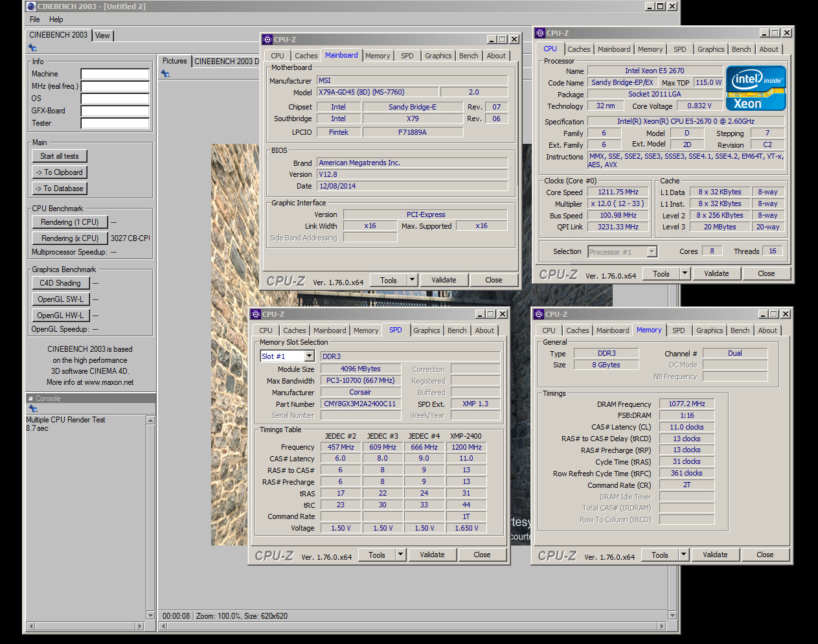Start the C4D Shading benchmark
818x644 pixels.
(60, 283)
